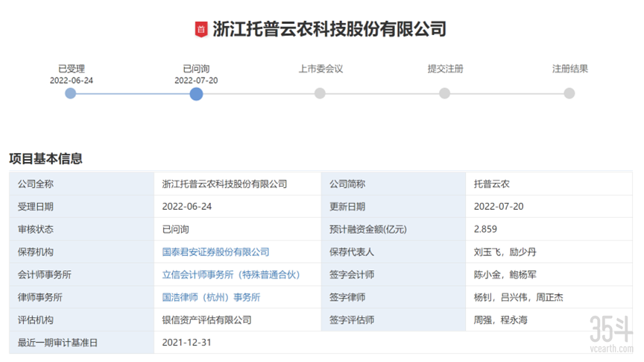Image resolution: width=644 pixels, height=362 pixels.
Task: Click the 已受理 stage label
Action: click(x=72, y=69)
